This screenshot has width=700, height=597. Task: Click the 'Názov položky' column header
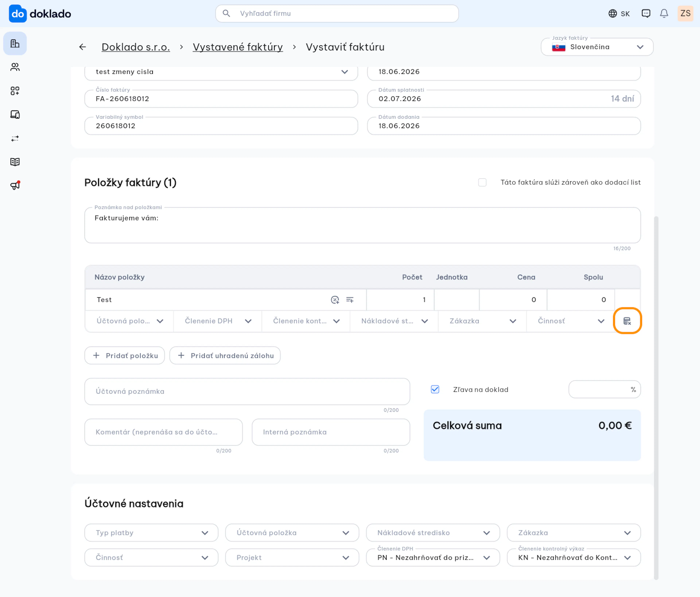[120, 277]
